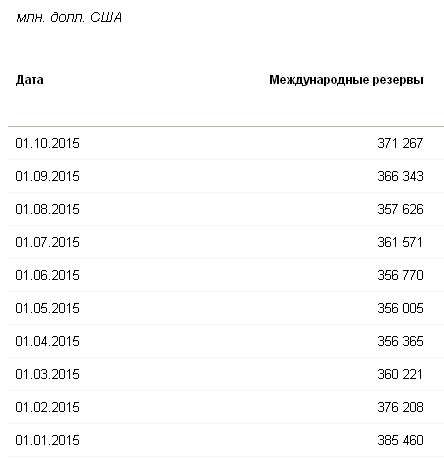
Task: Click the value 366 343
Action: click(x=400, y=176)
